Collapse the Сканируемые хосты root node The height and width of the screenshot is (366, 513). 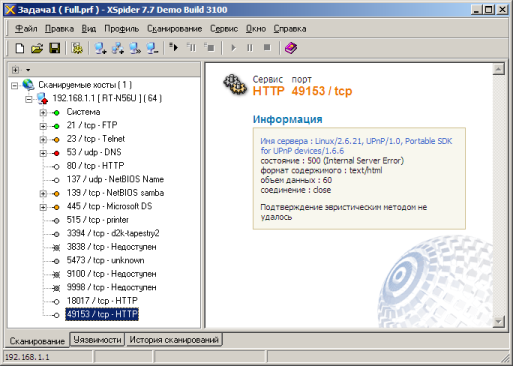(14, 86)
